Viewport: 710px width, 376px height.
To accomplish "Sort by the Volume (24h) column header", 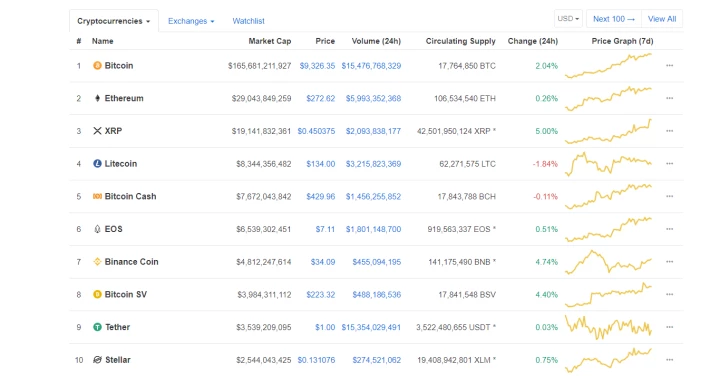I will [x=376, y=41].
